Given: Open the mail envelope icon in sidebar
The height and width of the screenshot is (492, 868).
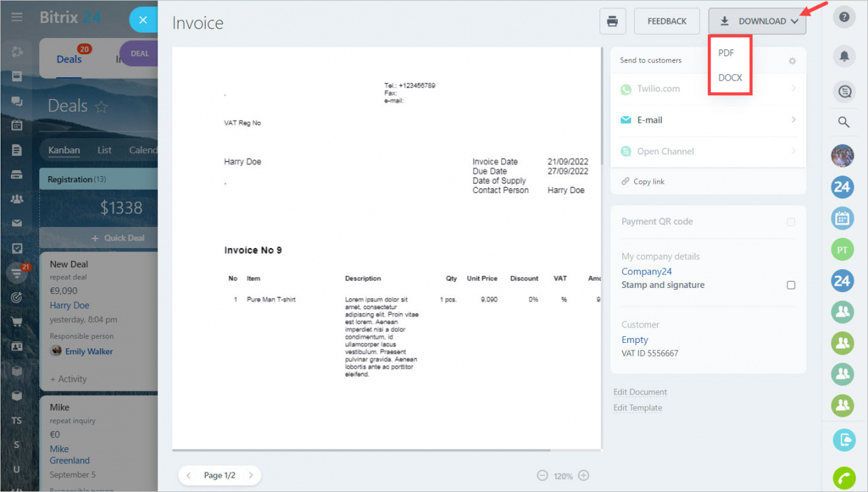Looking at the screenshot, I should (17, 224).
